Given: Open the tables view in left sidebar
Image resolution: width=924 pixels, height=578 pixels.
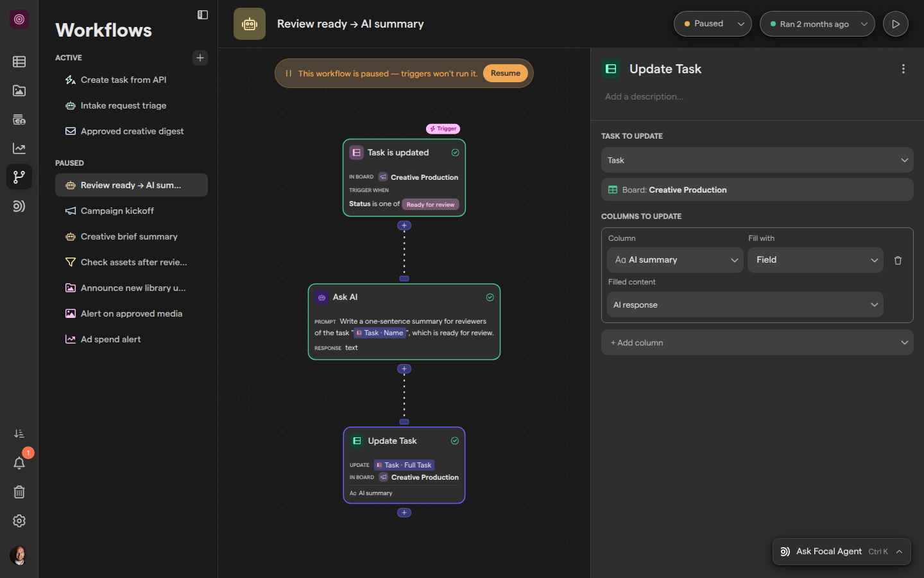Looking at the screenshot, I should point(19,62).
